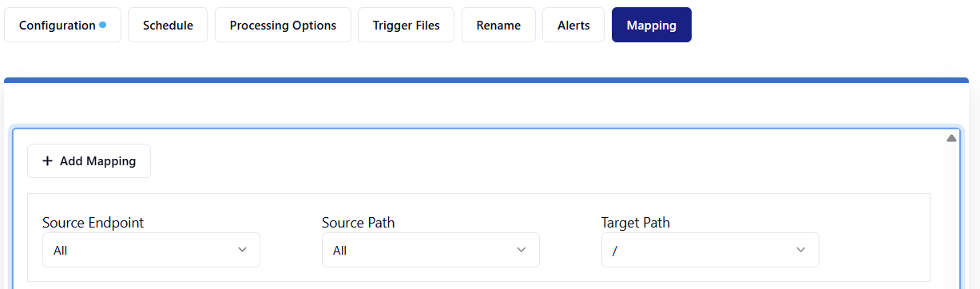The height and width of the screenshot is (289, 980).
Task: Click the blue dot on Configuration tab
Action: [x=103, y=25]
